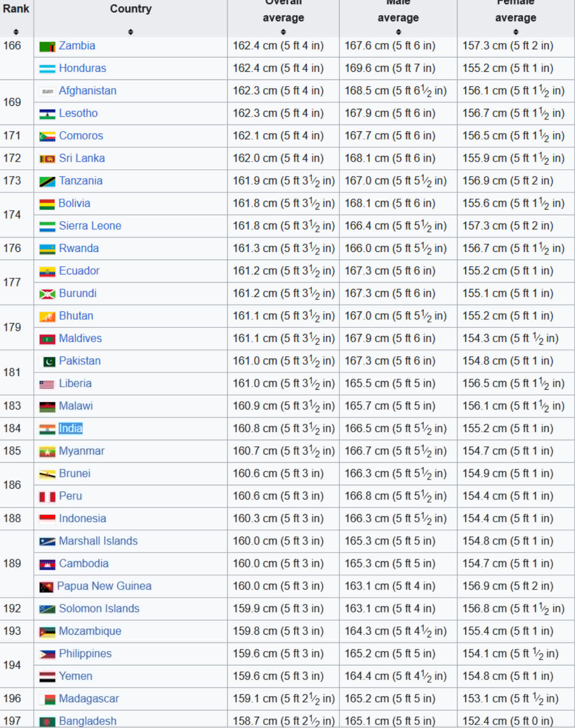Follow the Yemen link
This screenshot has width=575, height=728.
(76, 676)
